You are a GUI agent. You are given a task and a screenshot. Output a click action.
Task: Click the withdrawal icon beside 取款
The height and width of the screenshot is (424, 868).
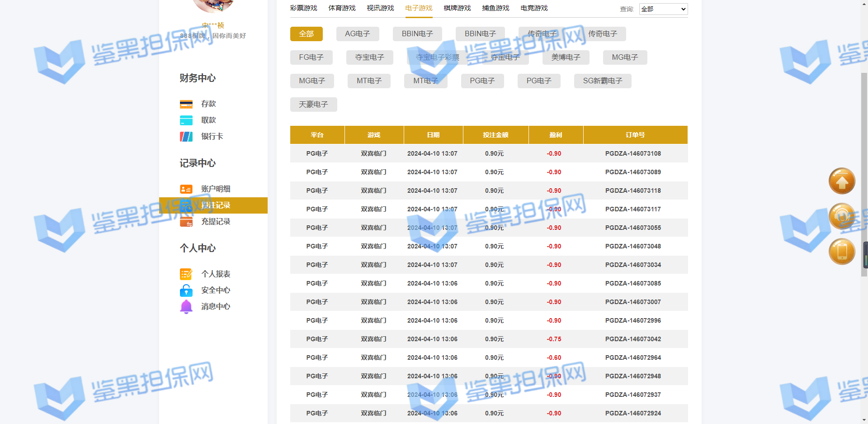tap(186, 120)
